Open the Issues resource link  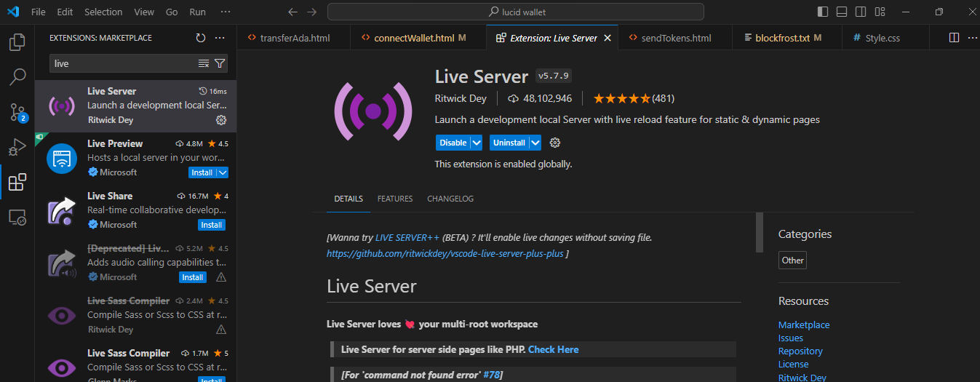tap(791, 338)
